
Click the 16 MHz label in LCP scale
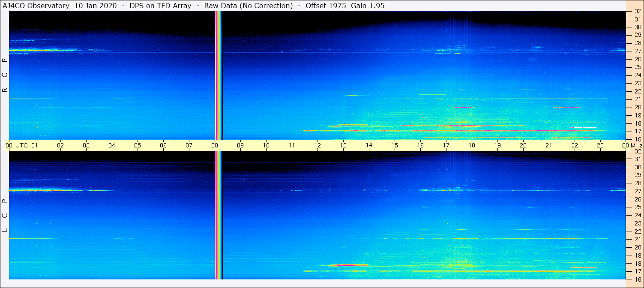tap(638, 279)
